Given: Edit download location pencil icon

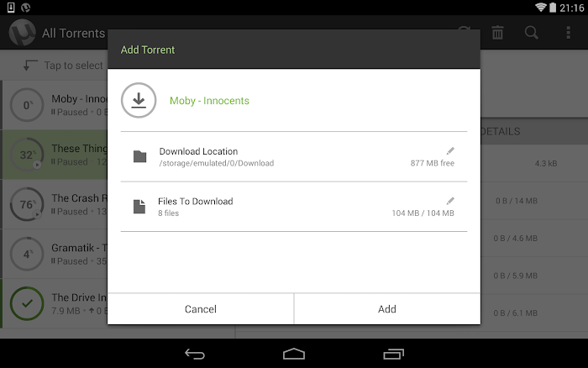Looking at the screenshot, I should [450, 150].
